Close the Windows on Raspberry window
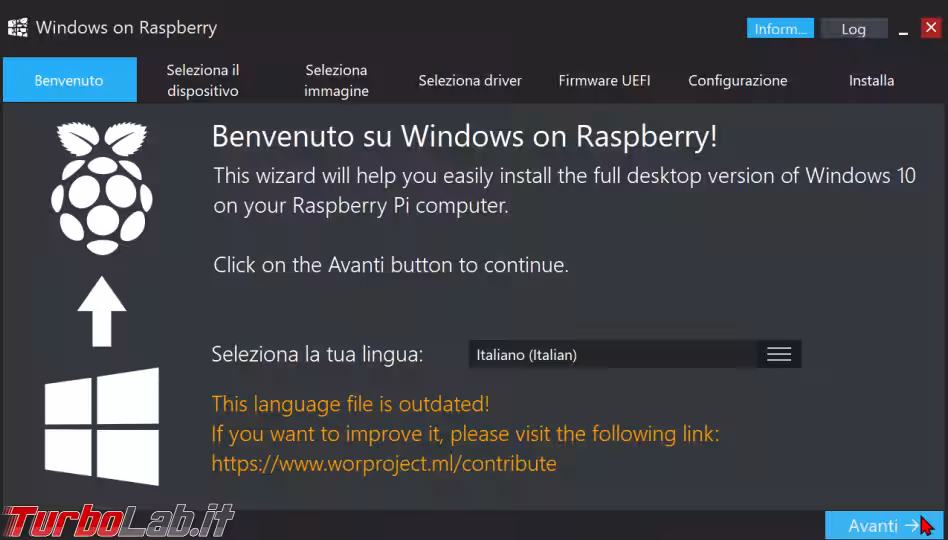The image size is (948, 540). (930, 28)
